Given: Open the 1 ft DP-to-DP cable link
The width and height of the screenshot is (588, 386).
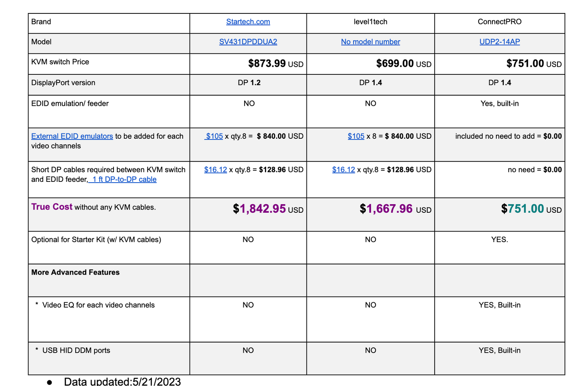Looking at the screenshot, I should (x=124, y=179).
